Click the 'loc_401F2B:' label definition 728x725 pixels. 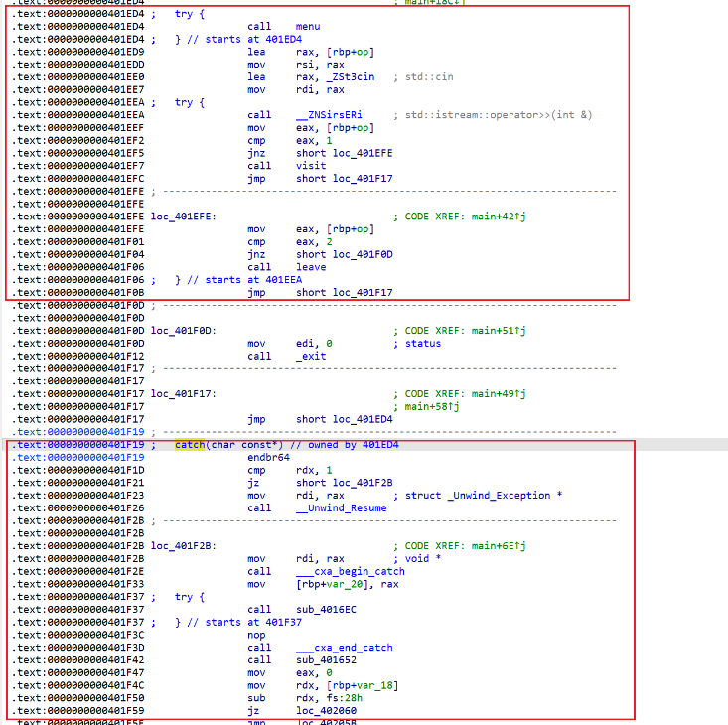click(x=184, y=546)
